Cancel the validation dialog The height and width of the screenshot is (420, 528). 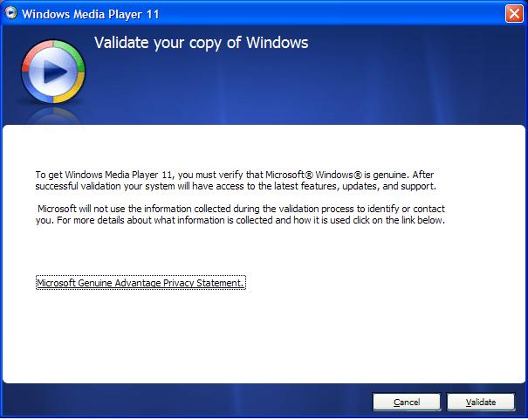click(407, 402)
